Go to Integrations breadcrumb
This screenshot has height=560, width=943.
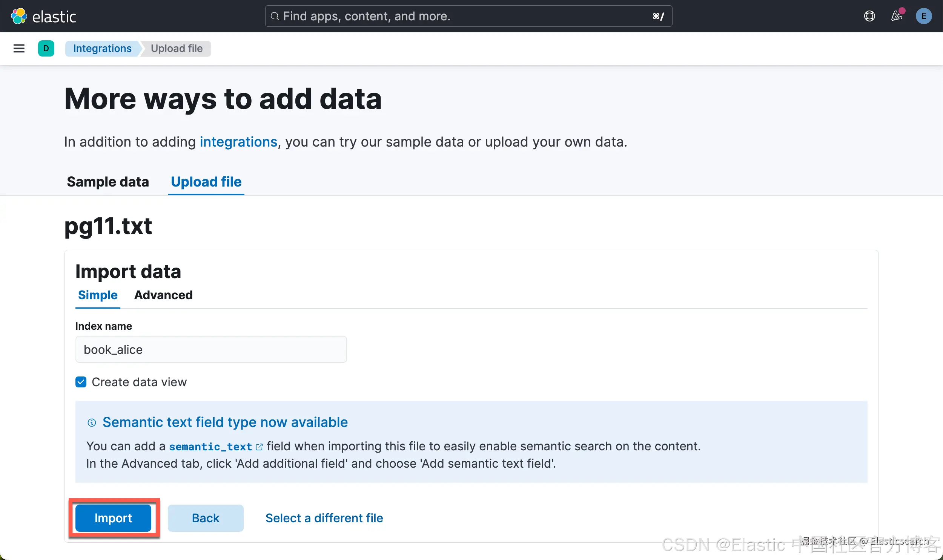[102, 48]
